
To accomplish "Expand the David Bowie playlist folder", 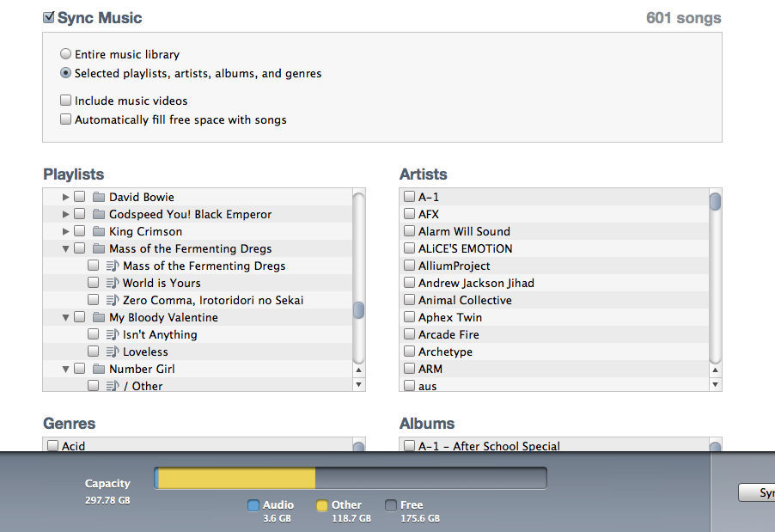I will [x=66, y=197].
